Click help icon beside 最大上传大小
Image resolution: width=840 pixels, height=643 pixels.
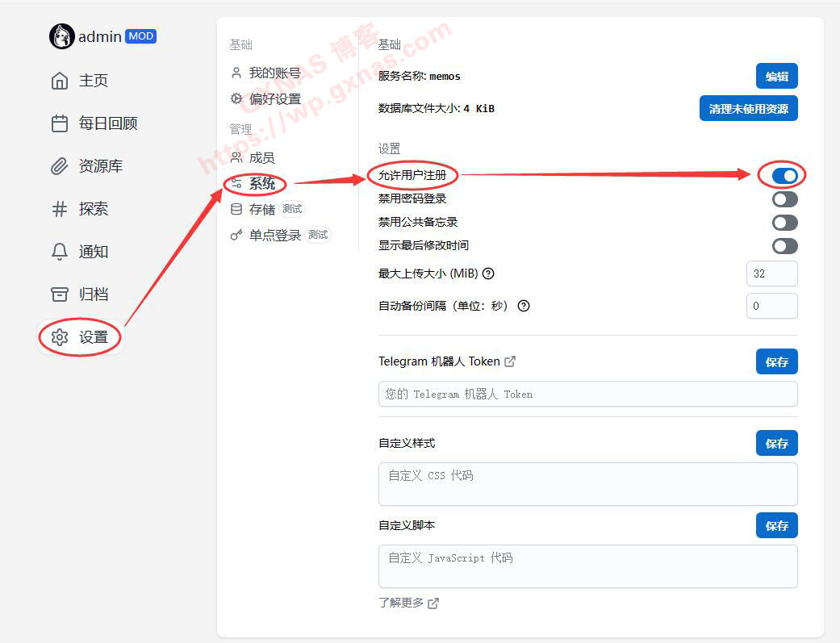(x=488, y=273)
